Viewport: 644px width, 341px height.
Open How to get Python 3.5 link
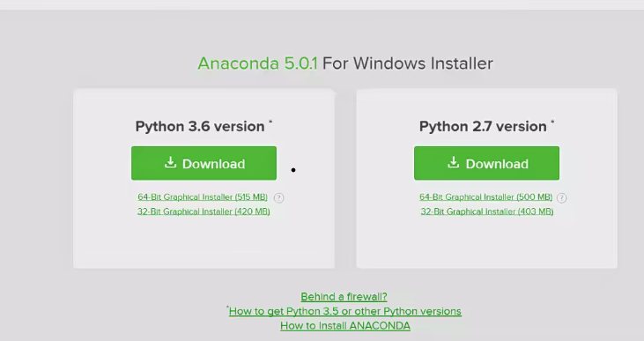click(345, 311)
